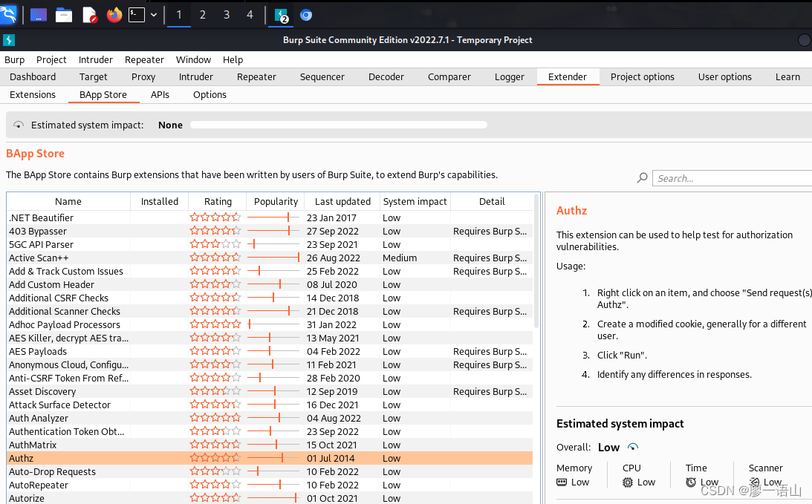
Task: Switch to the Project options tab
Action: [x=642, y=76]
